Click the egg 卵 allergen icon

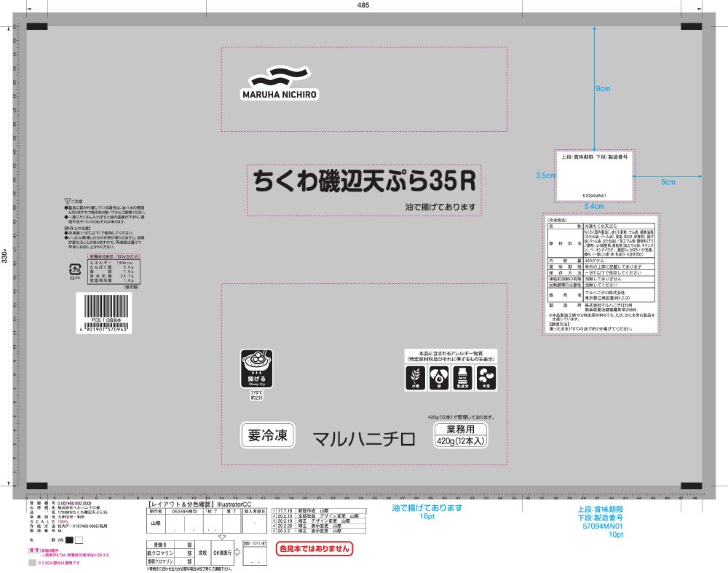tap(439, 378)
